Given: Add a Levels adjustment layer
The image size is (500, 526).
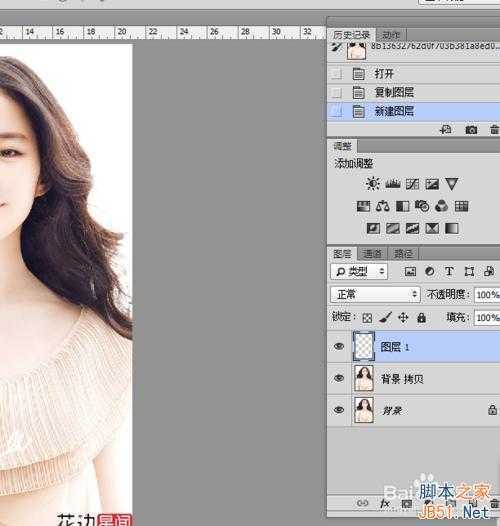Looking at the screenshot, I should 393,184.
